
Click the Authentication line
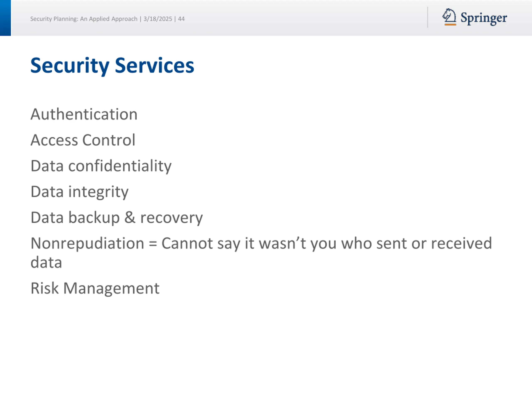pyautogui.click(x=84, y=114)
